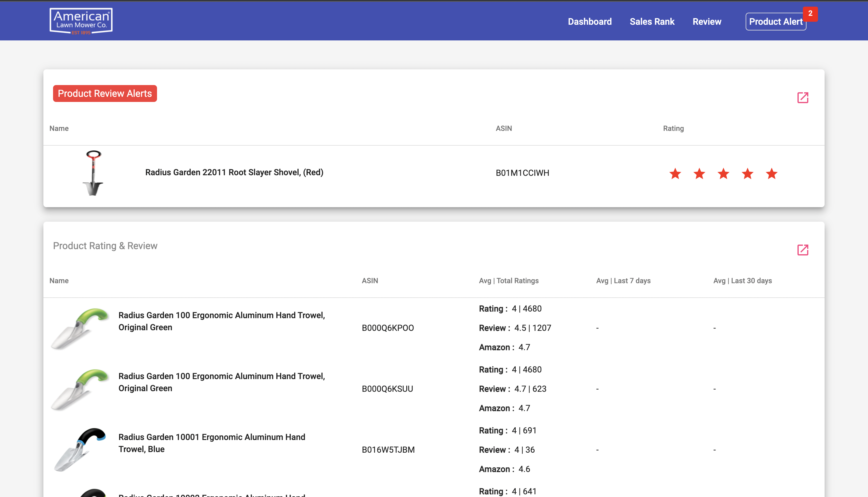Click the Product Alert button
The image size is (868, 497).
tap(776, 21)
